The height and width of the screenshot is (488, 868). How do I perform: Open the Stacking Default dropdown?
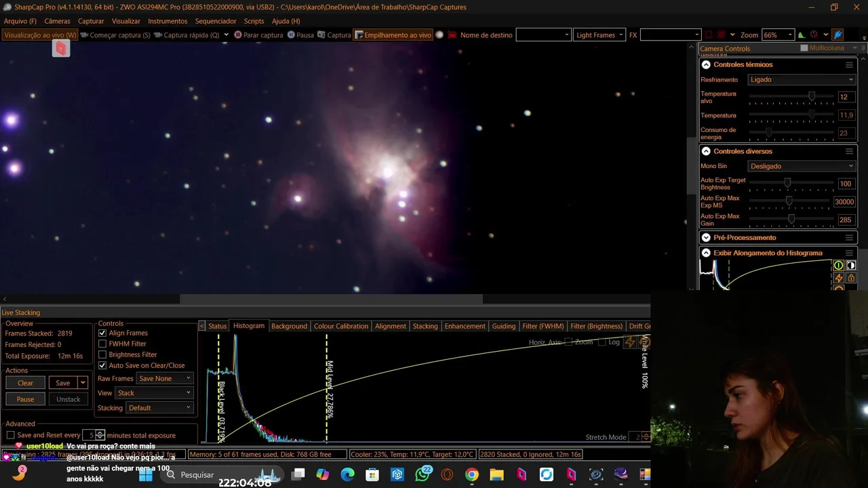coord(159,407)
